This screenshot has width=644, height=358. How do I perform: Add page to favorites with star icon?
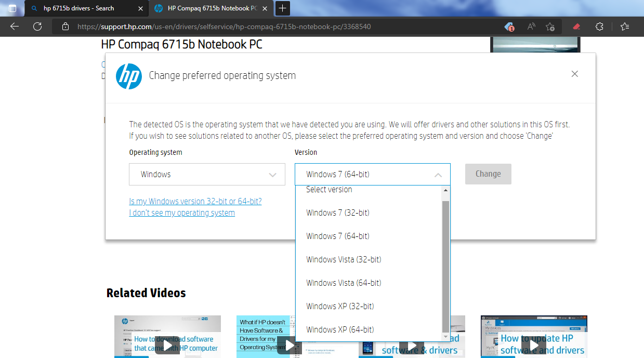[550, 26]
